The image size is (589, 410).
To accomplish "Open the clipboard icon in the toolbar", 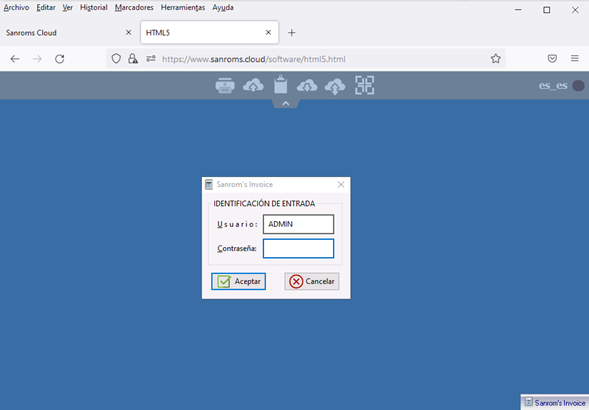I will (281, 84).
